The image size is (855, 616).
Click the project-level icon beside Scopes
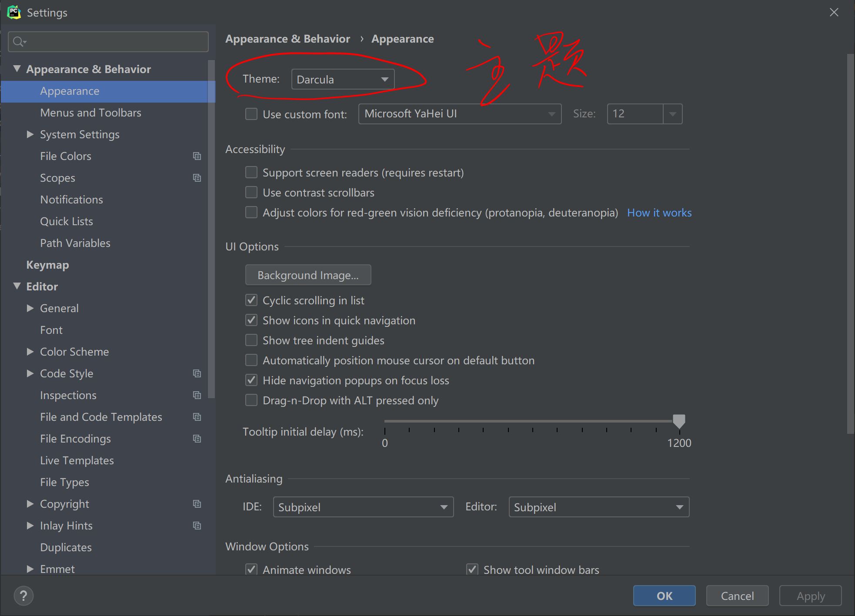click(197, 178)
